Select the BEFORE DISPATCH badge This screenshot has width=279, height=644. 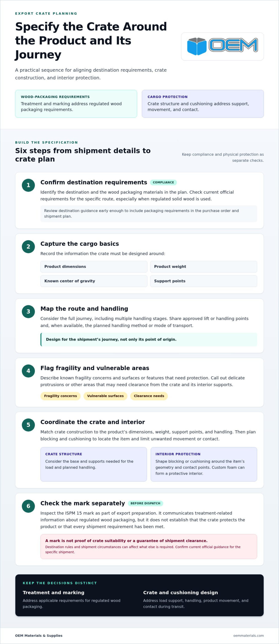pyautogui.click(x=145, y=503)
